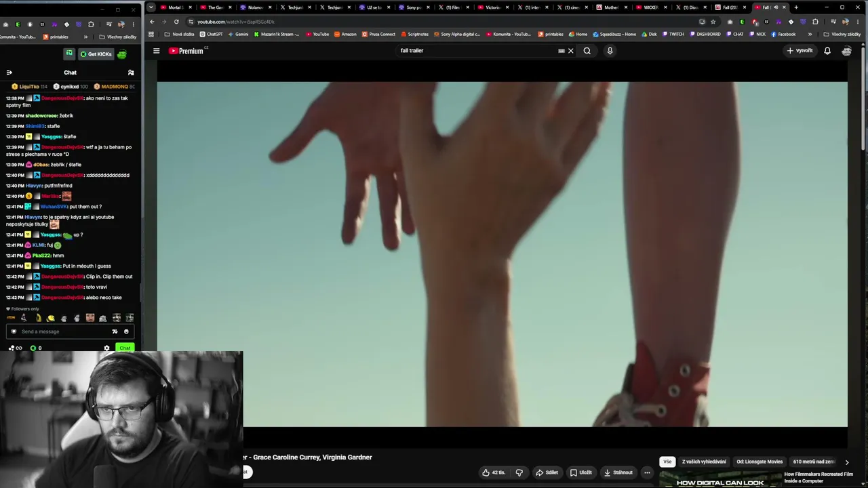Open 'Všechny záložky' folder in YouTube window
Screen dimensions: 868x488
(843, 34)
